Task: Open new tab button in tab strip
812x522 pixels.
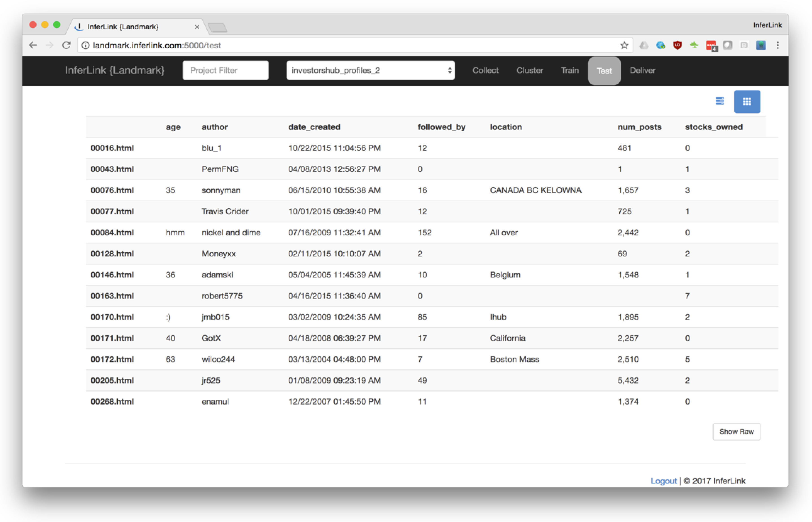Action: coord(217,27)
